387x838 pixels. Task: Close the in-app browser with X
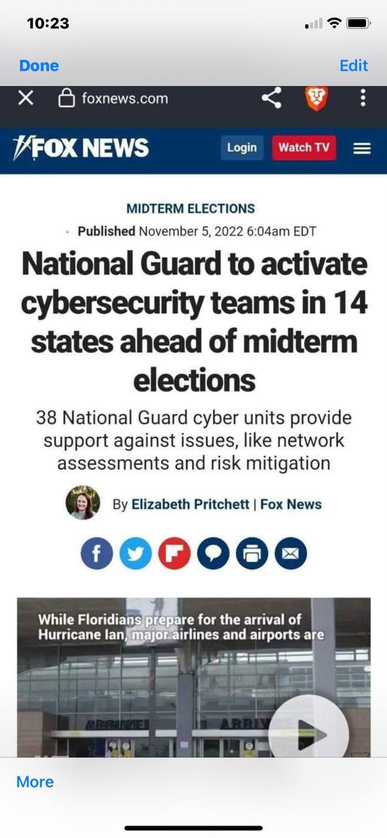click(26, 98)
